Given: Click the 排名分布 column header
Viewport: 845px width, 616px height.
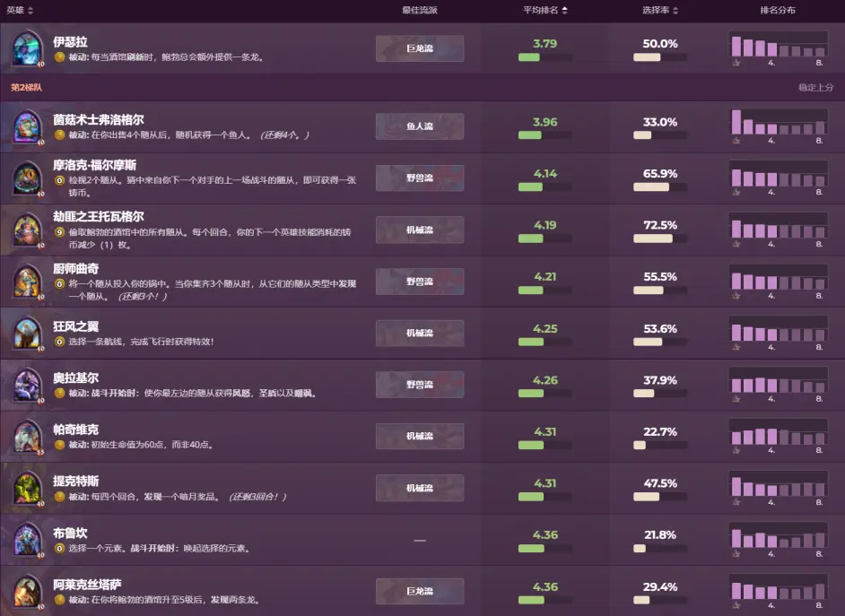Looking at the screenshot, I should (x=777, y=11).
